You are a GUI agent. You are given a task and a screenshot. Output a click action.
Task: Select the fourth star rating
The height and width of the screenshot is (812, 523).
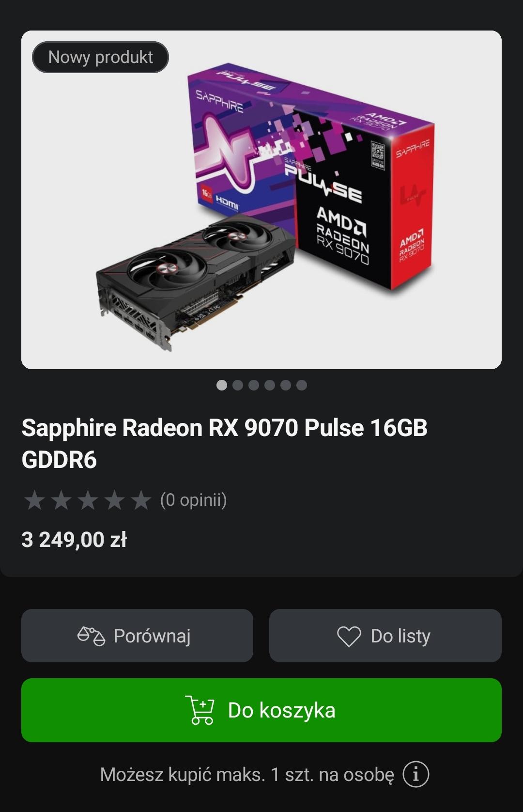point(115,500)
